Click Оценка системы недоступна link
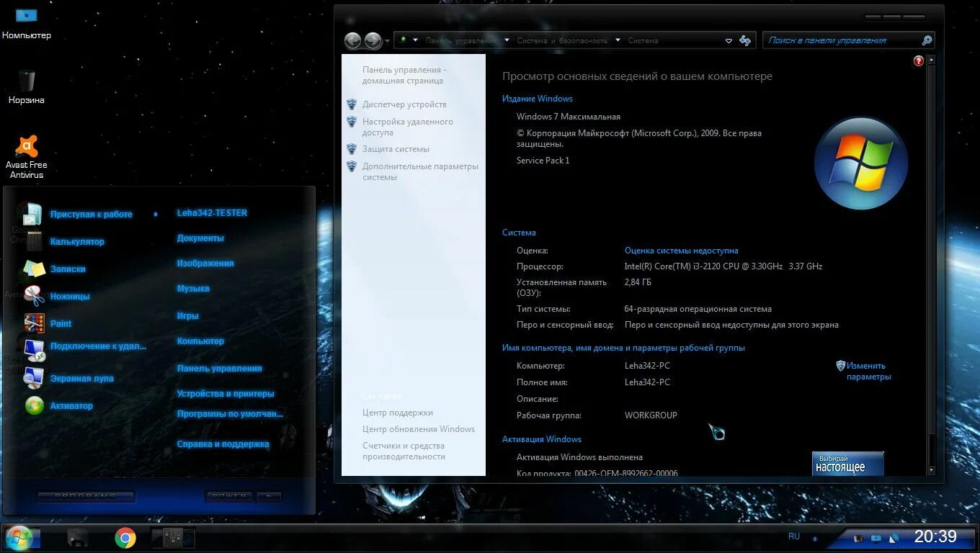The width and height of the screenshot is (980, 553). [681, 251]
